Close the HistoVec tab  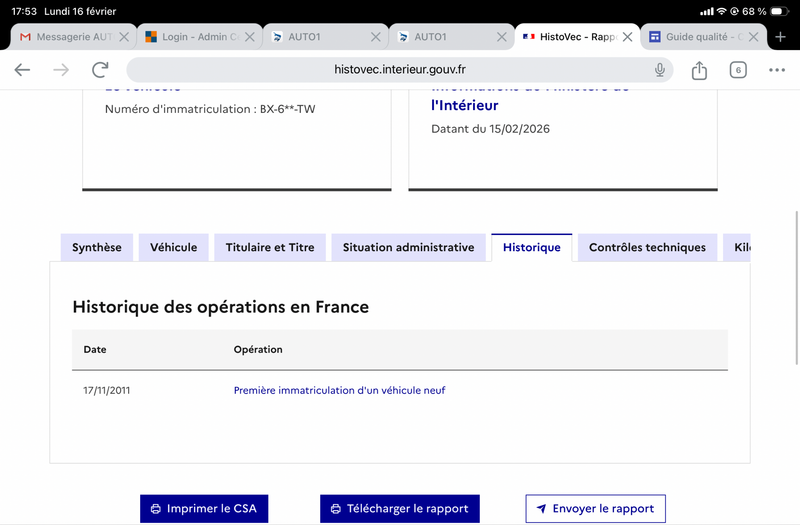(628, 37)
